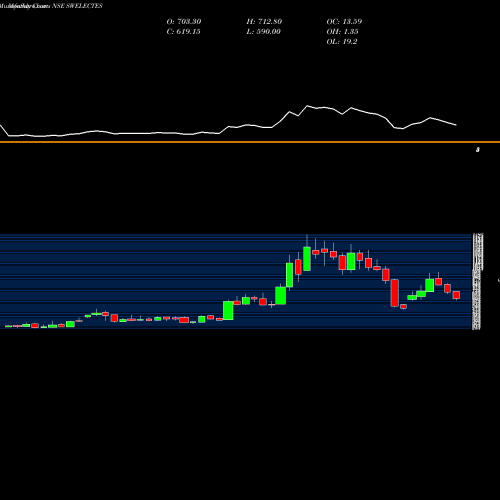Click the open price reading "O: 703.30"

tap(184, 22)
